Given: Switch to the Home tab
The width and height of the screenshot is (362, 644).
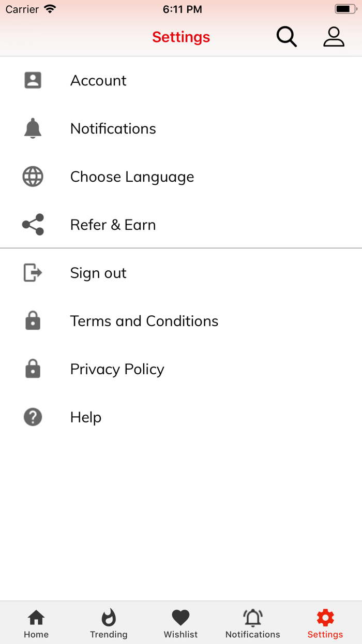Looking at the screenshot, I should click(x=36, y=623).
